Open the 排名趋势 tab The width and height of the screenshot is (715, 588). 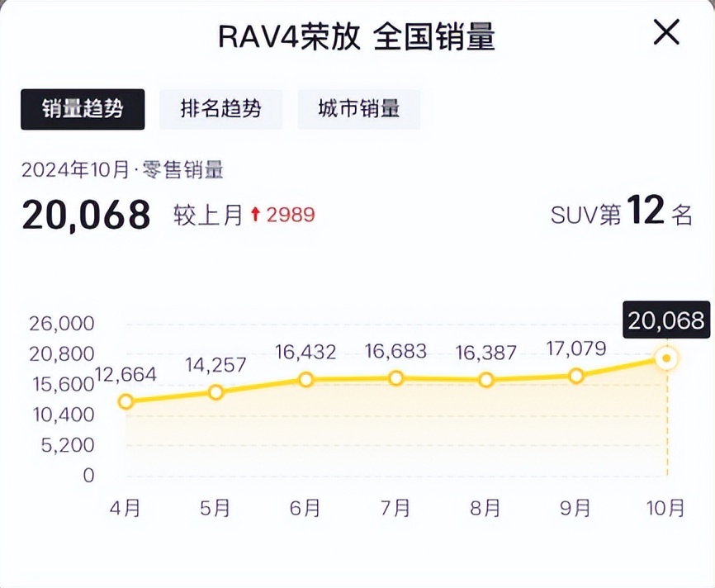[x=220, y=109]
